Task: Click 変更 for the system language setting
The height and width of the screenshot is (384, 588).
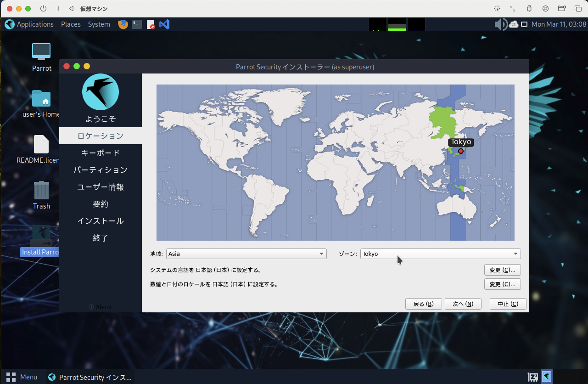Action: pos(503,270)
